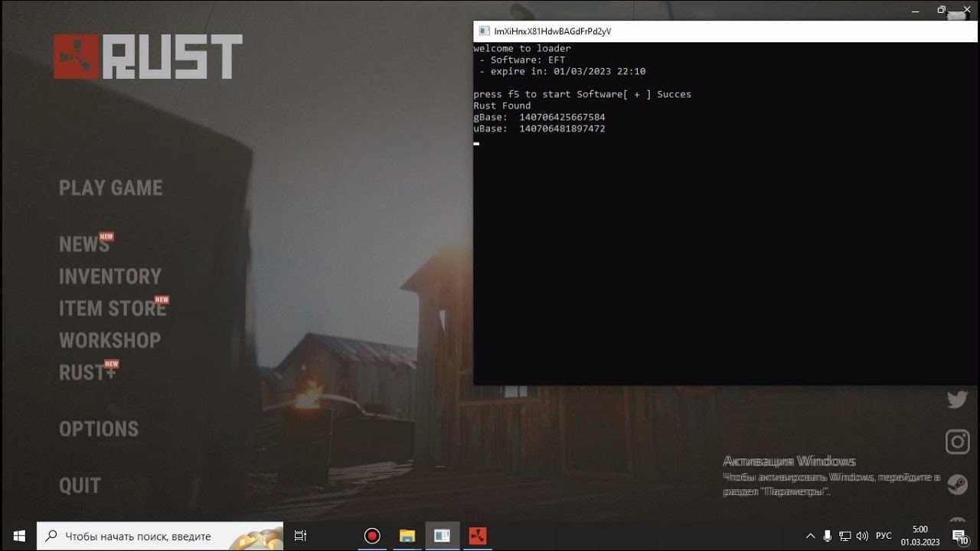
Task: Open File Explorer from taskbar
Action: click(x=407, y=536)
